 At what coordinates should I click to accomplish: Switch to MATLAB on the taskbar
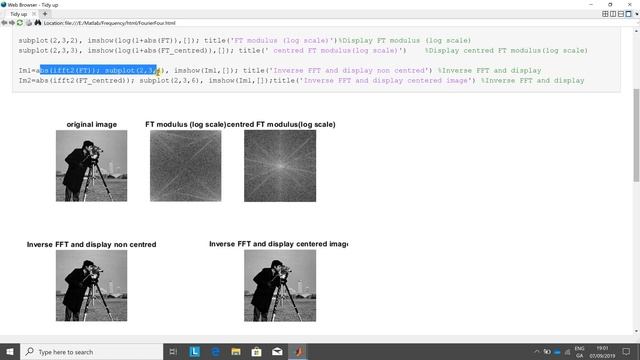pyautogui.click(x=298, y=351)
